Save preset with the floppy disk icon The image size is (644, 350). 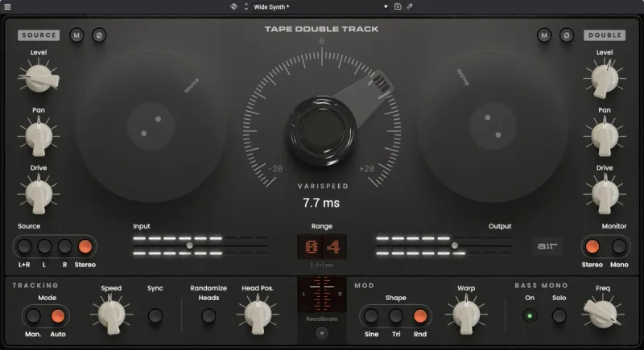coord(398,6)
